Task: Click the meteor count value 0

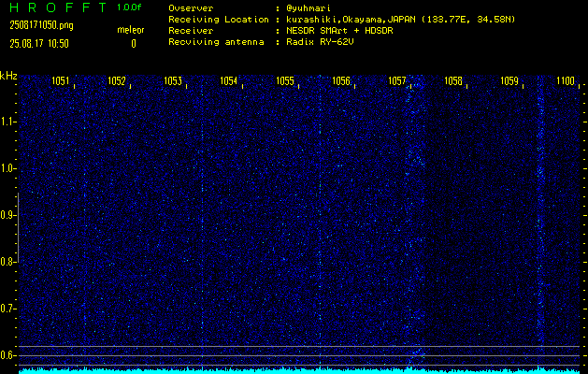Action: pyautogui.click(x=134, y=44)
